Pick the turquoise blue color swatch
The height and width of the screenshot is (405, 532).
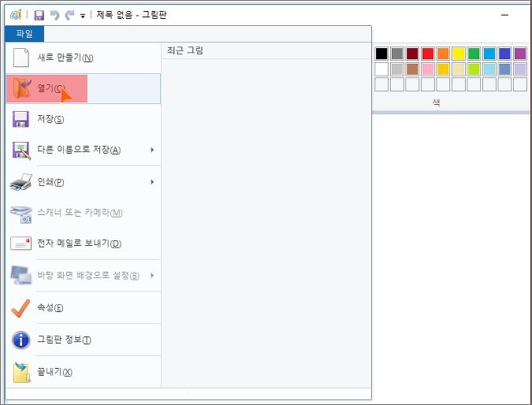489,54
